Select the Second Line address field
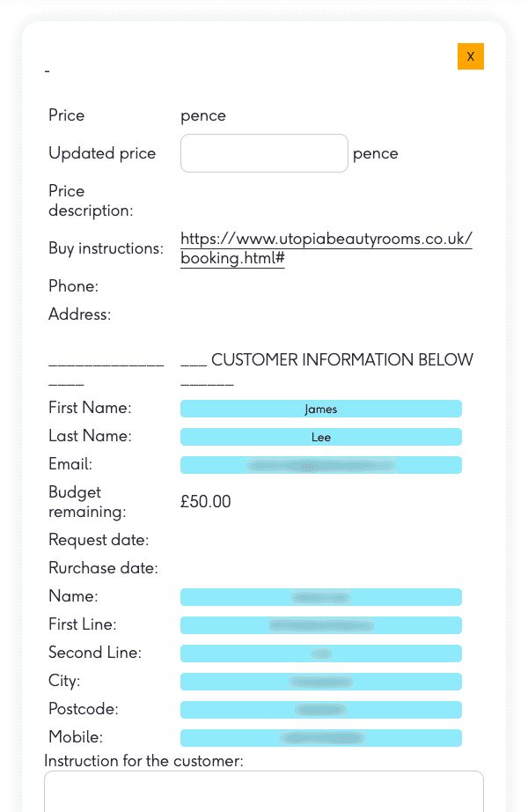Image resolution: width=528 pixels, height=812 pixels. pos(321,653)
